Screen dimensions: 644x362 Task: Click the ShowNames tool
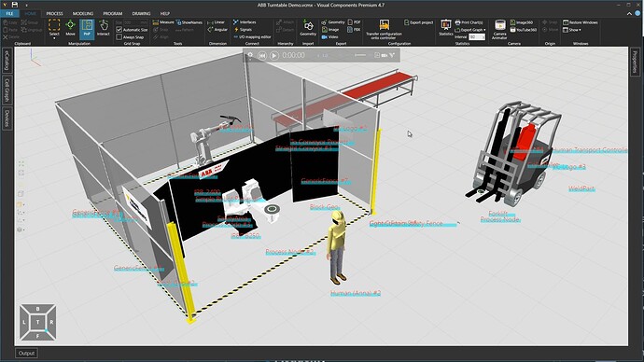point(189,22)
